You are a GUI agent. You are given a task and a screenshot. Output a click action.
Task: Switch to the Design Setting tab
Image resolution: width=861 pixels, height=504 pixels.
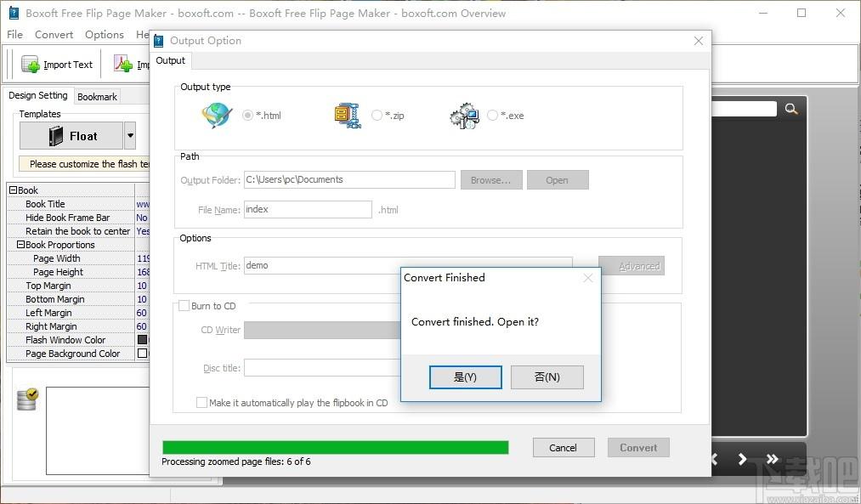(x=38, y=95)
